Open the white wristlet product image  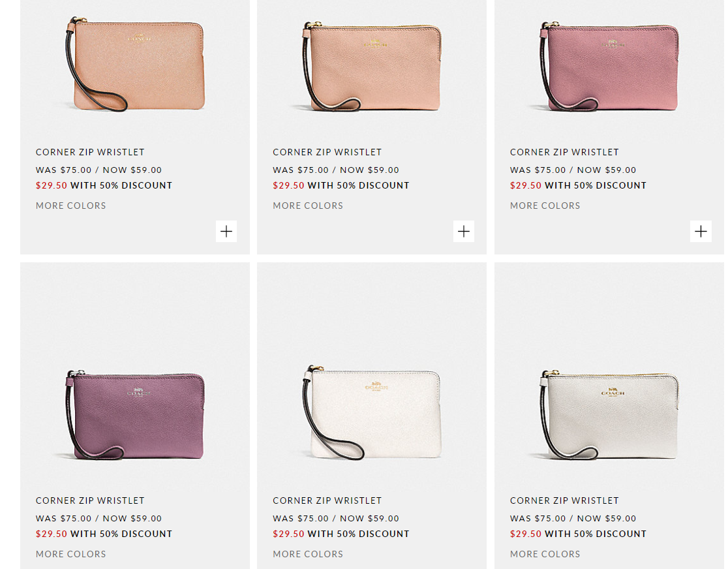[x=372, y=413]
